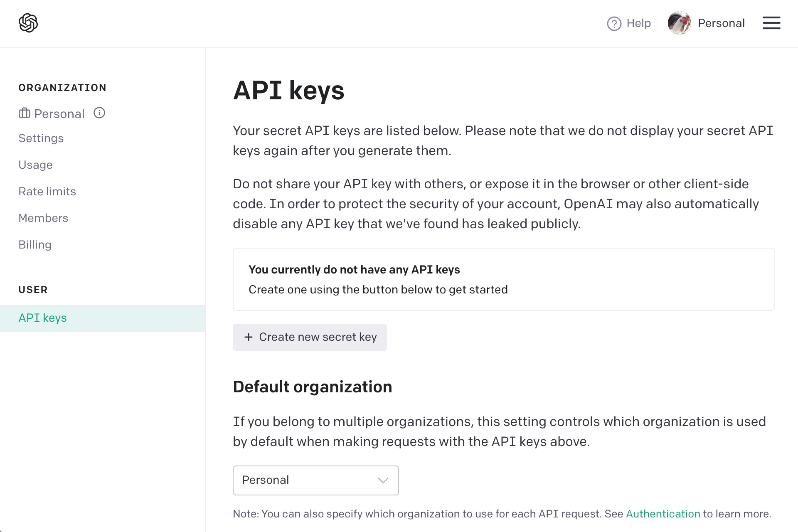The width and height of the screenshot is (798, 532).
Task: Click the plus icon on Create new secret key
Action: click(x=249, y=337)
